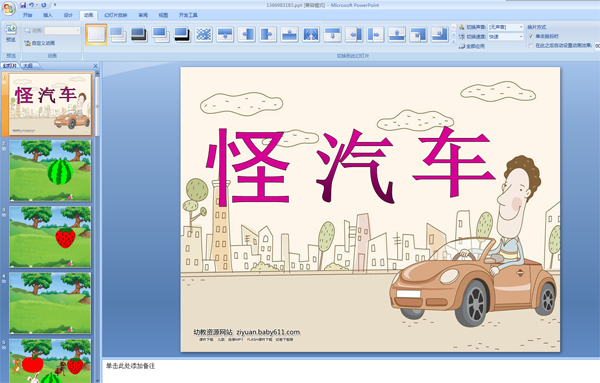
Task: Click the notes area 单击此处添加备注
Action: point(130,366)
